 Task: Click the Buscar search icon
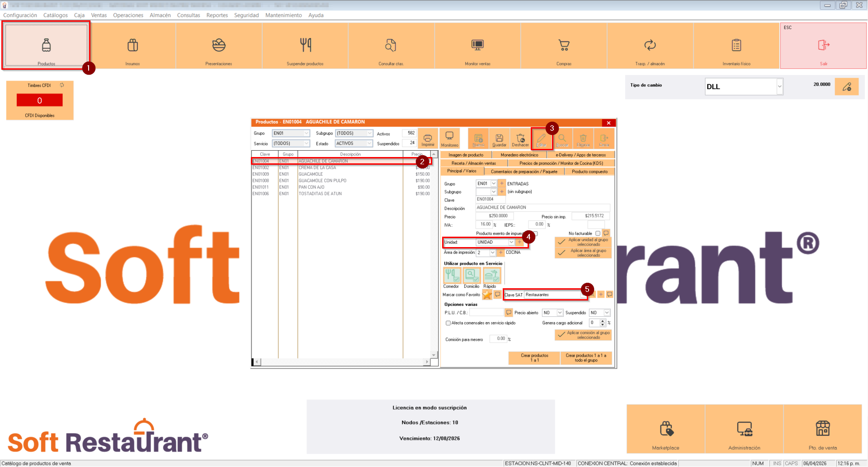pos(562,138)
